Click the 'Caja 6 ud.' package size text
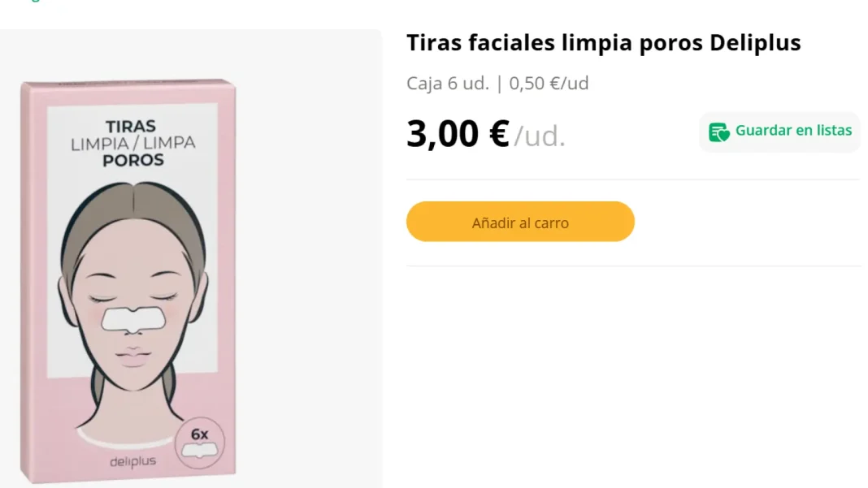The height and width of the screenshot is (488, 868). 447,84
